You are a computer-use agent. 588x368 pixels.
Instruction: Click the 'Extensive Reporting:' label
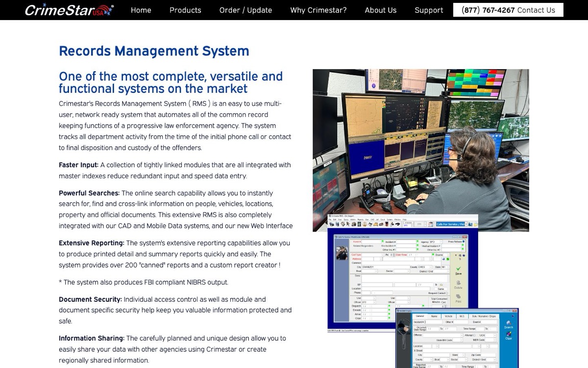coord(92,243)
